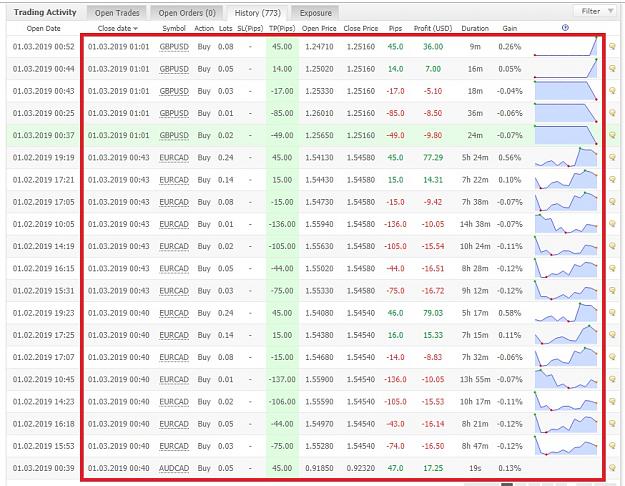625x486 pixels.
Task: Open GBPUSD link in 36.00 profit row
Action: point(174,47)
